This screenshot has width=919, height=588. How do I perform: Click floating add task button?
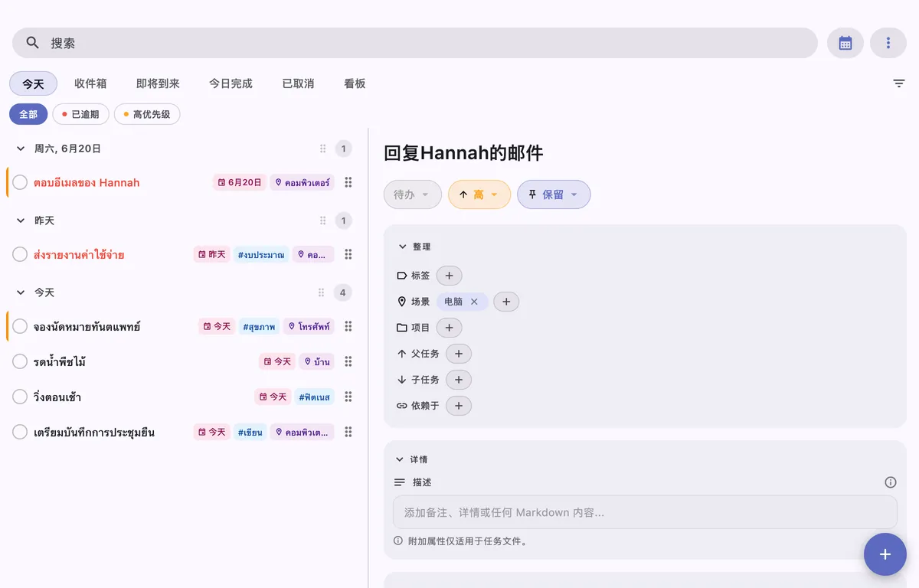[885, 554]
